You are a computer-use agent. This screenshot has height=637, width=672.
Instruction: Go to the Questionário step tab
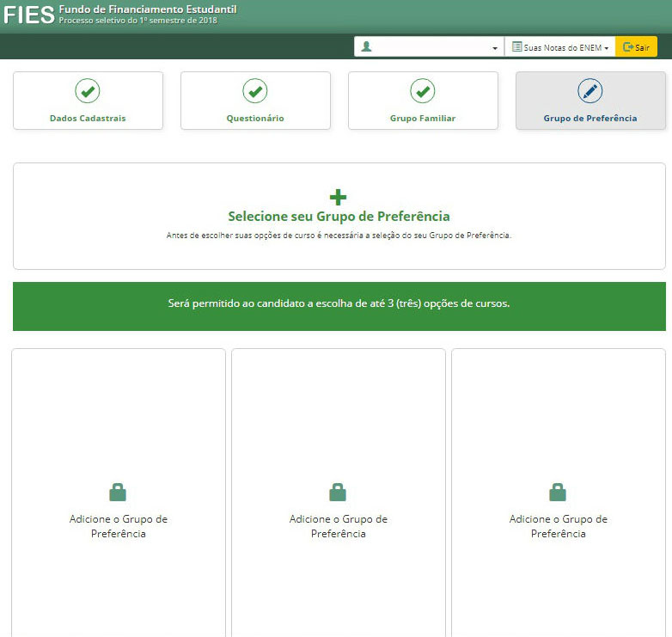click(255, 101)
